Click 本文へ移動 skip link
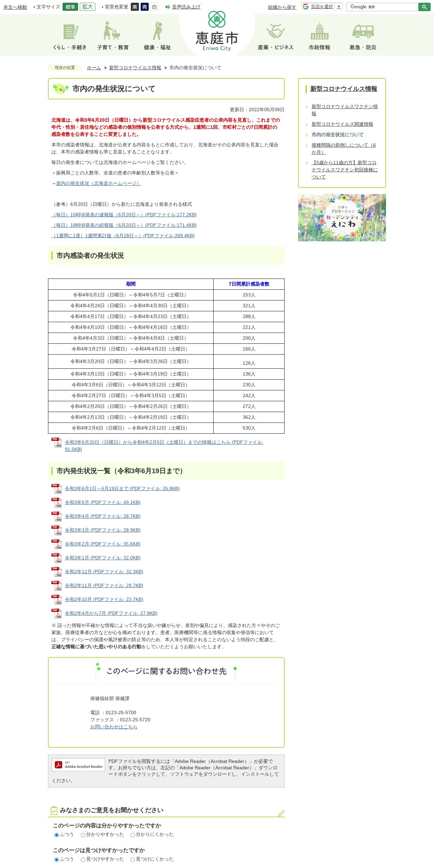 [x=15, y=7]
